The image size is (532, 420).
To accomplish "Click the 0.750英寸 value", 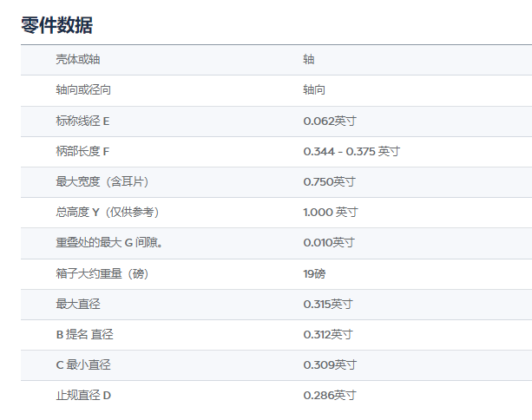I will pos(329,181).
